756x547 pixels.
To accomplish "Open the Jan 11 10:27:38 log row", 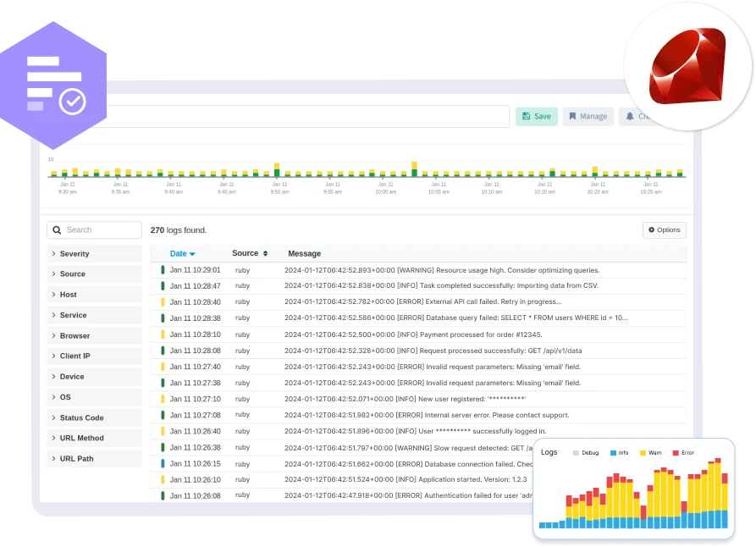I will click(x=418, y=383).
